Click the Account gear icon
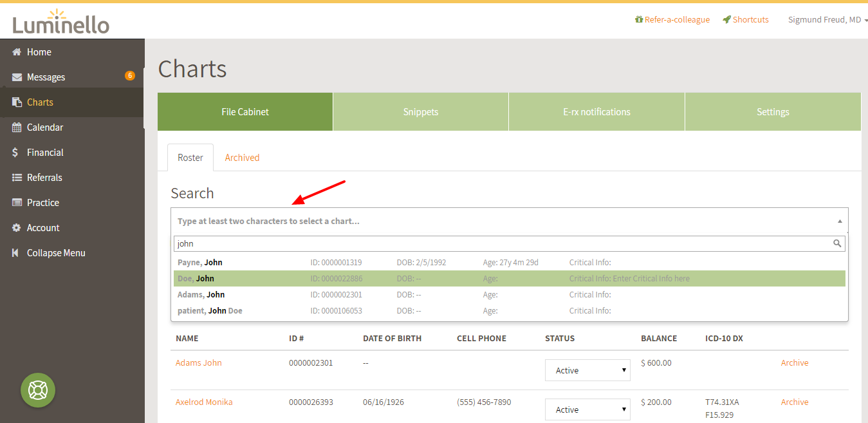Screen dimensions: 868x423 pos(17,228)
